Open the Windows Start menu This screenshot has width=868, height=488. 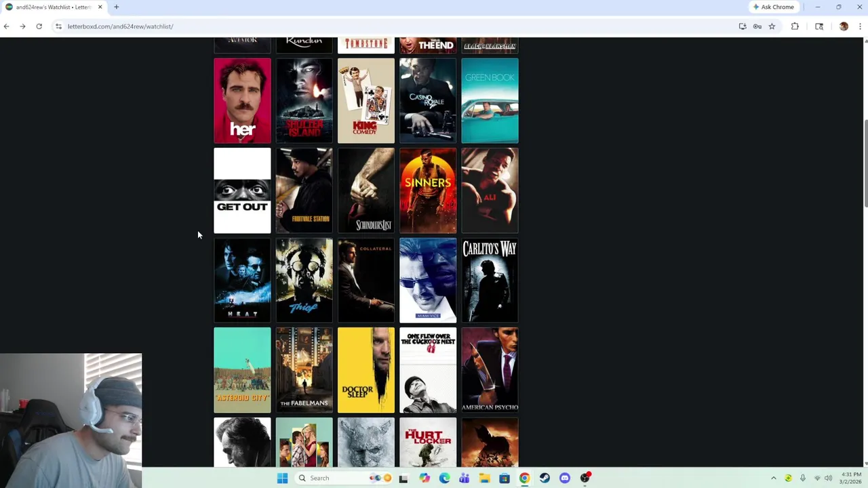pyautogui.click(x=282, y=478)
